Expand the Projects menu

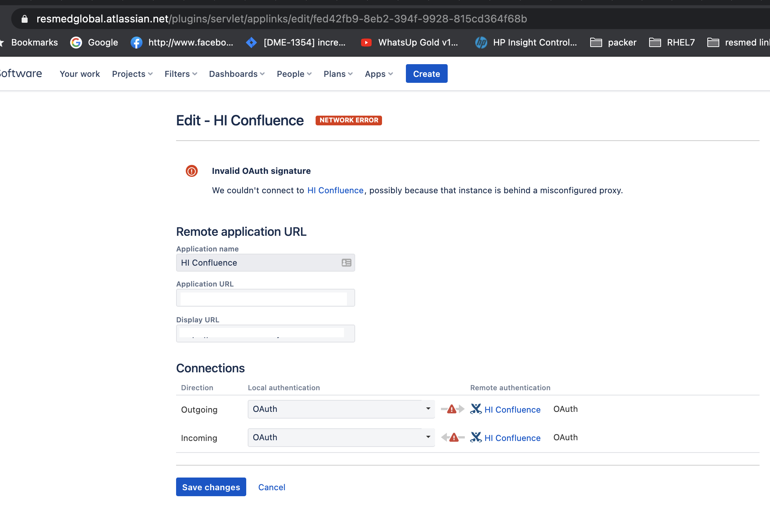pyautogui.click(x=132, y=74)
